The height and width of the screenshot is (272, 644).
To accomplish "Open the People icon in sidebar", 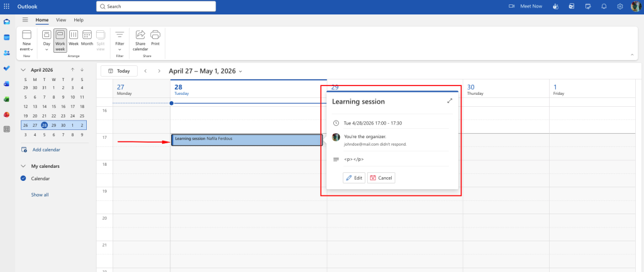I will point(7,53).
